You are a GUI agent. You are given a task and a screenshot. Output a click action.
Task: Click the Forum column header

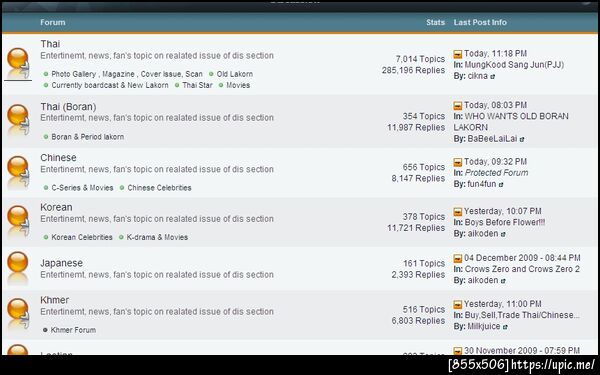53,23
